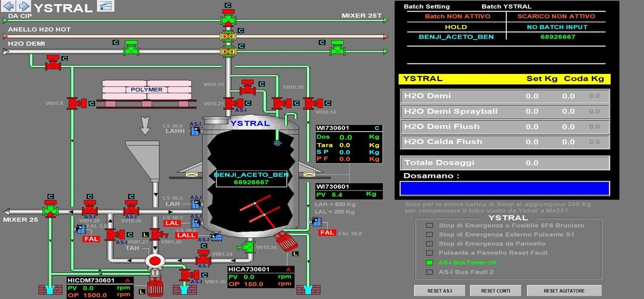This screenshot has width=644, height=299.
Task: Select valve V010.21
Action: coord(234,103)
